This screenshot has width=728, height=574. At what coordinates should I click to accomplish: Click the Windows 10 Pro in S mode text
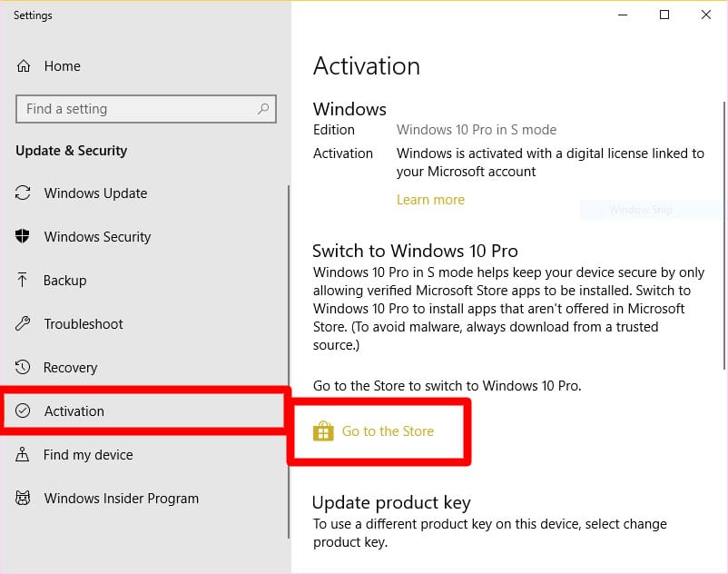(477, 130)
